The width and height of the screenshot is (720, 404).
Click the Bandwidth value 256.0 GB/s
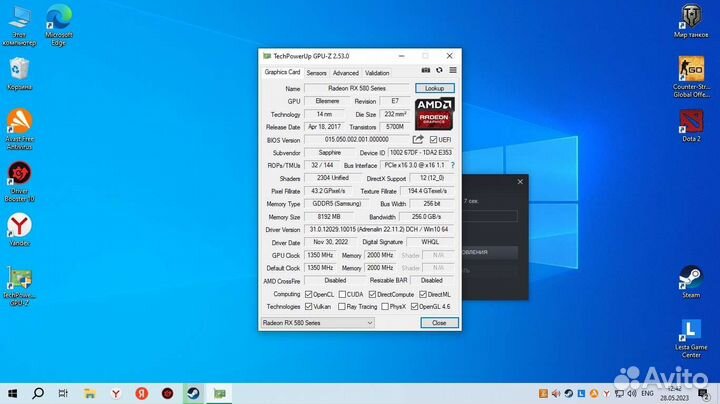point(426,217)
